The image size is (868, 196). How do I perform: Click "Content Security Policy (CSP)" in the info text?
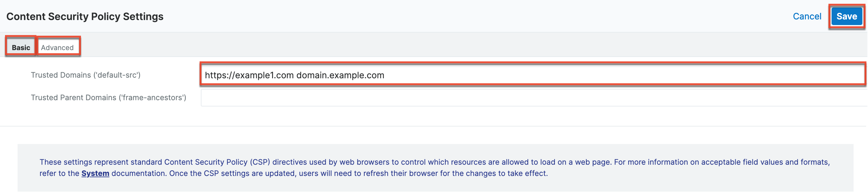[217, 162]
